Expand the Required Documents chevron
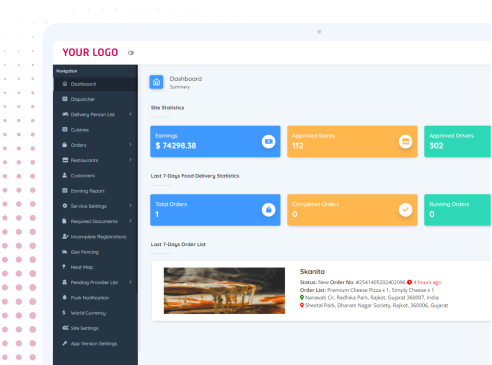This screenshot has height=365, width=492. (131, 221)
